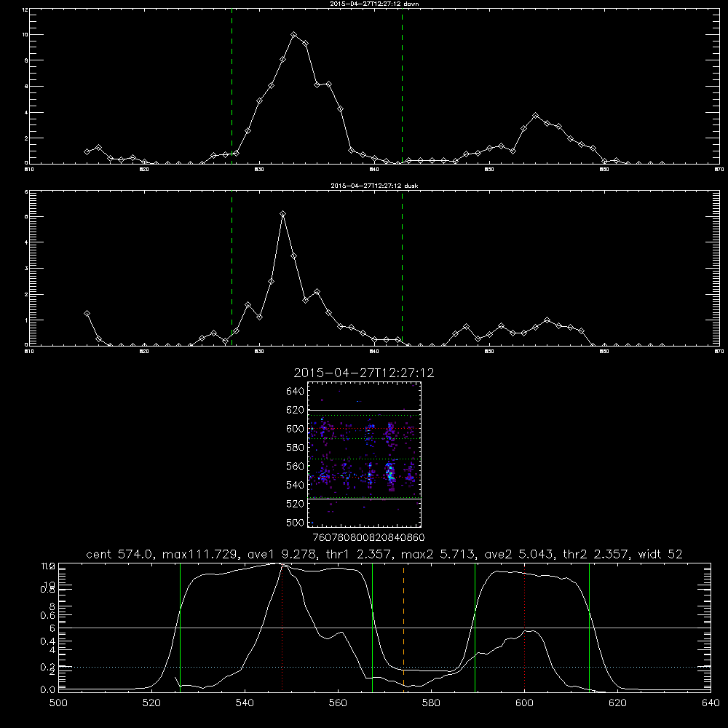The height and width of the screenshot is (728, 728).
Task: Click the orange dashed center line in the bottom plot
Action: pyautogui.click(x=403, y=627)
